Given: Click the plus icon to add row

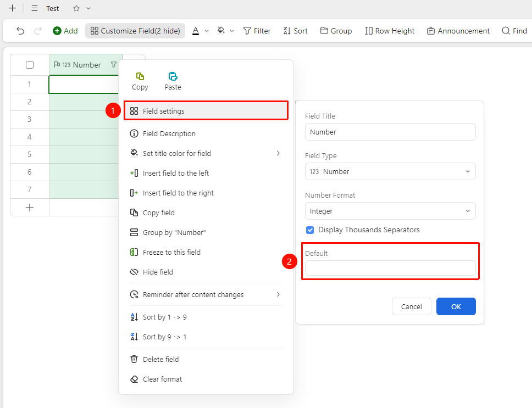Looking at the screenshot, I should click(30, 208).
